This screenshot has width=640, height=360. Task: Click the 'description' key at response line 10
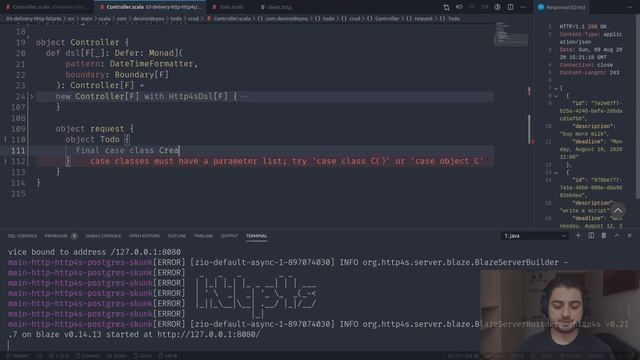click(x=593, y=127)
